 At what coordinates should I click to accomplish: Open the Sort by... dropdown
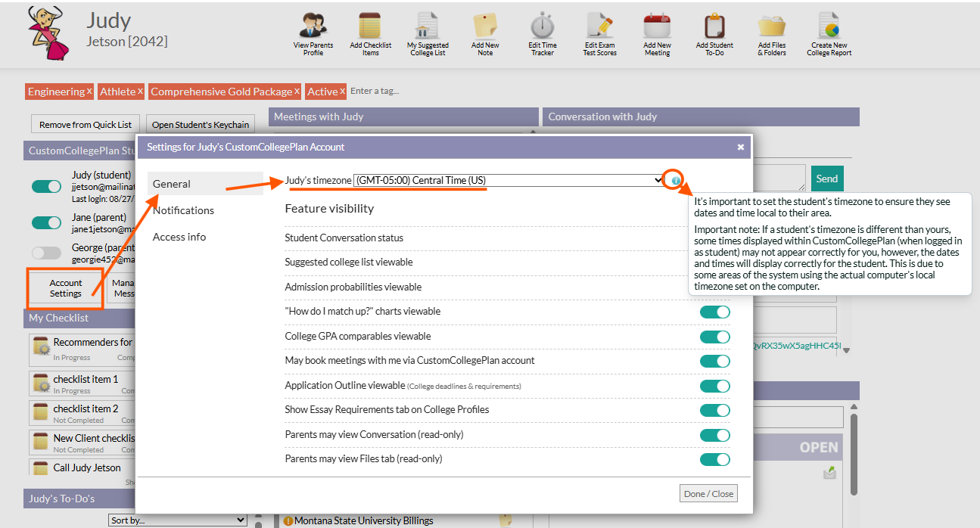pos(178,520)
